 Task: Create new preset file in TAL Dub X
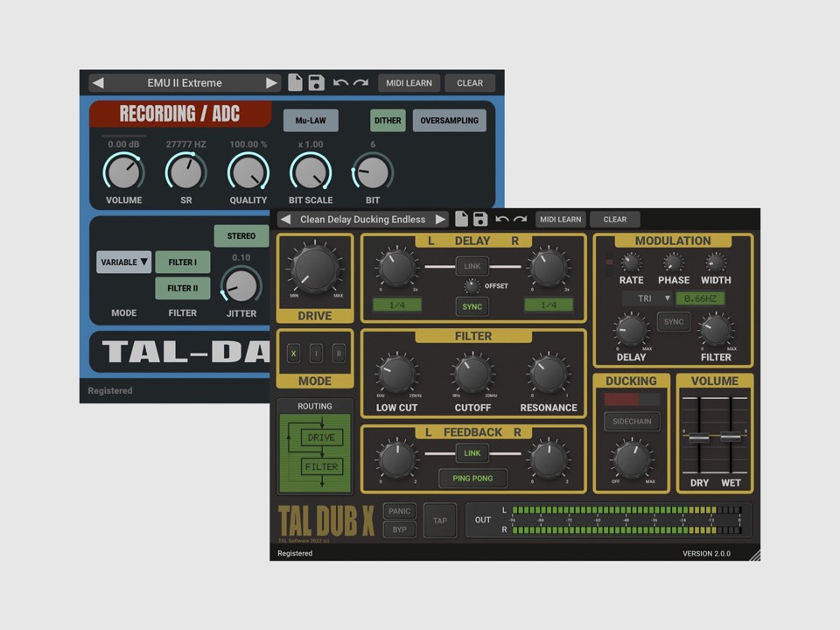click(461, 219)
